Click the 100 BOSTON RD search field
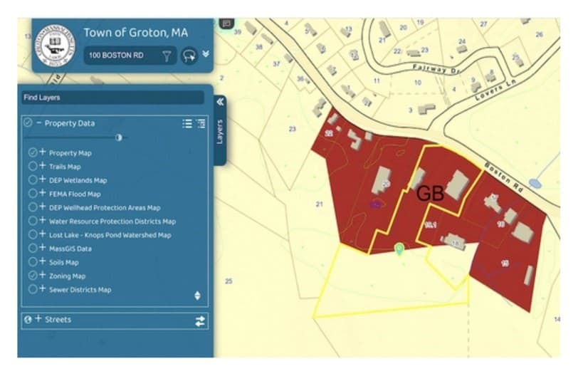Viewport: 588px width, 386px height. (130, 56)
